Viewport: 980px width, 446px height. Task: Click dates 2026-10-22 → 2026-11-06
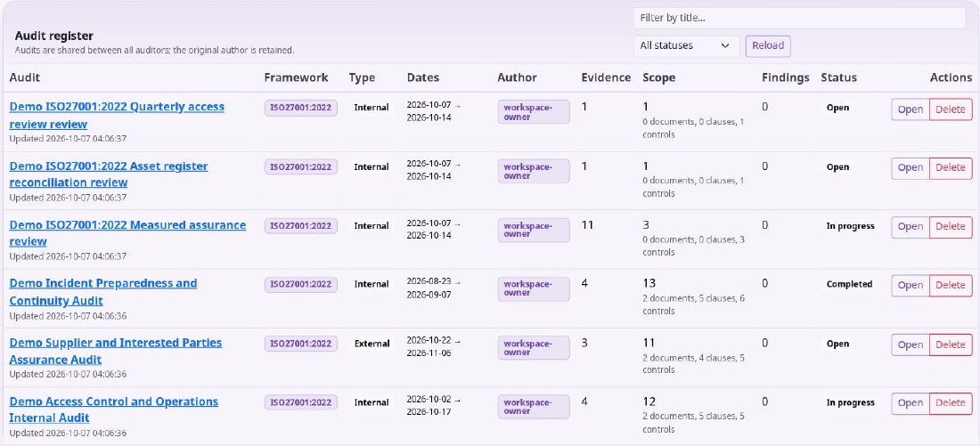point(434,346)
